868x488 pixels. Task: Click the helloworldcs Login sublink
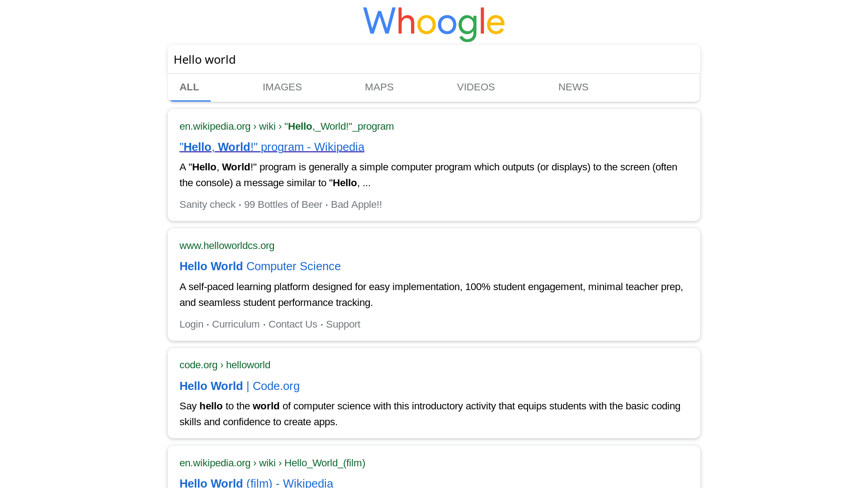point(191,324)
